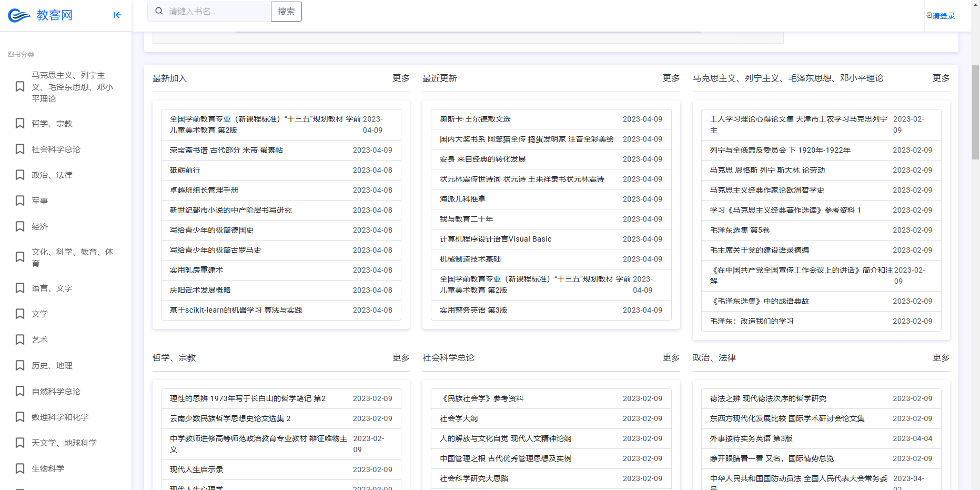980x490 pixels.
Task: Click 更多 for 最新加入 section
Action: (x=401, y=78)
